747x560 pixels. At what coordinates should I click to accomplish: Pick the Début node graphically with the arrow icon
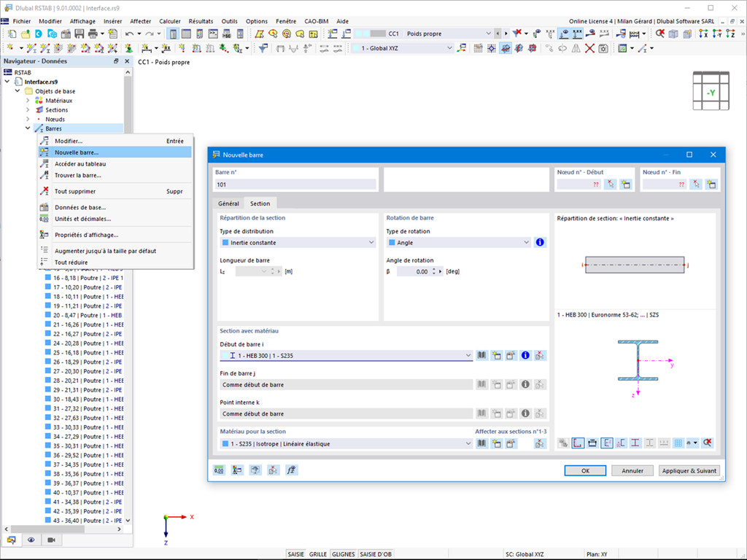click(611, 184)
